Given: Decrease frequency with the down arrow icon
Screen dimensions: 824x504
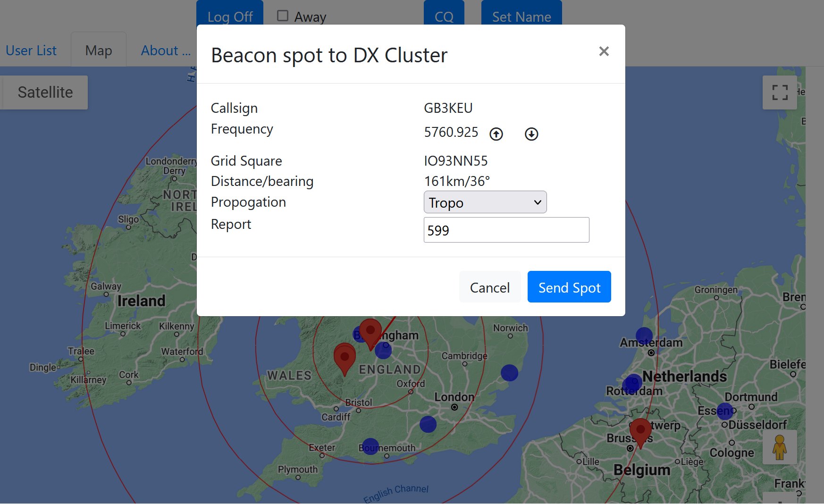Looking at the screenshot, I should (x=531, y=134).
